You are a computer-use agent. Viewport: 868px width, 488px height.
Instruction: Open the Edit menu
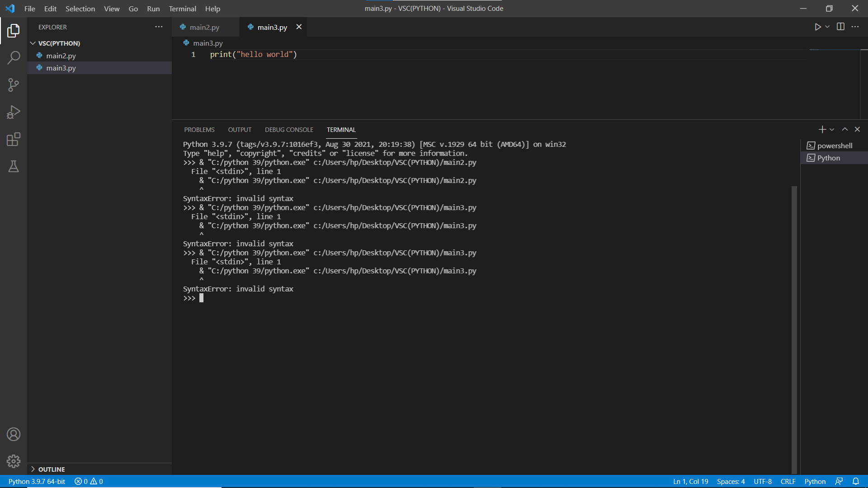pyautogui.click(x=50, y=9)
